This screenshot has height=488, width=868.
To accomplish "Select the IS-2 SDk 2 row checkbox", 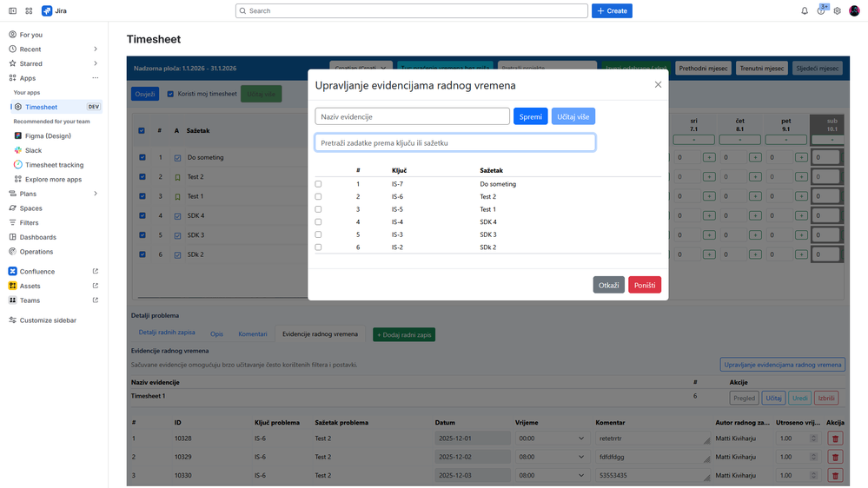I will (x=318, y=247).
